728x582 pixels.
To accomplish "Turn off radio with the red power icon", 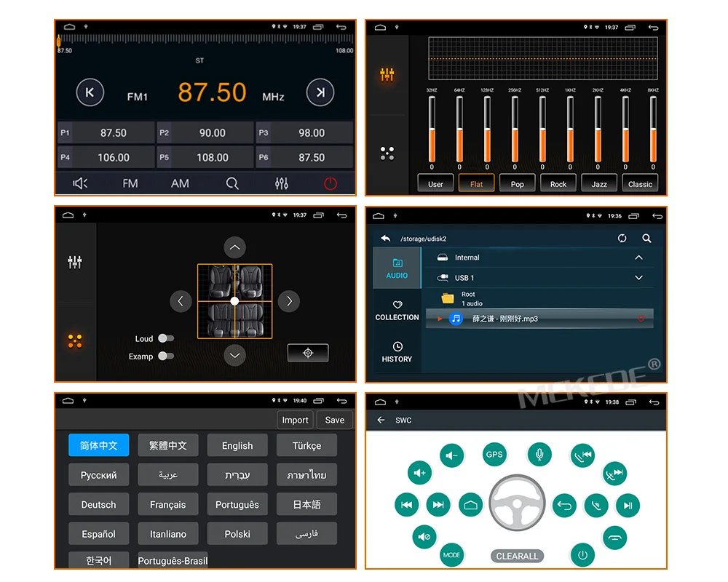I will (x=330, y=183).
